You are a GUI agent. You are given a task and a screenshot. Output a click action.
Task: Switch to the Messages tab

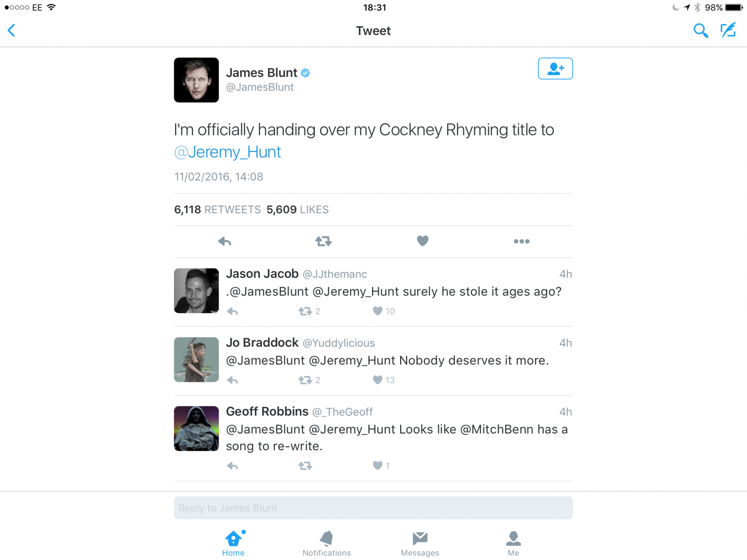pos(420,544)
